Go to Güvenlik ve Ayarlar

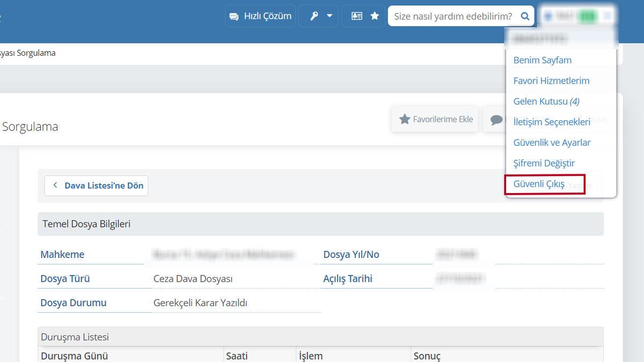pos(552,143)
